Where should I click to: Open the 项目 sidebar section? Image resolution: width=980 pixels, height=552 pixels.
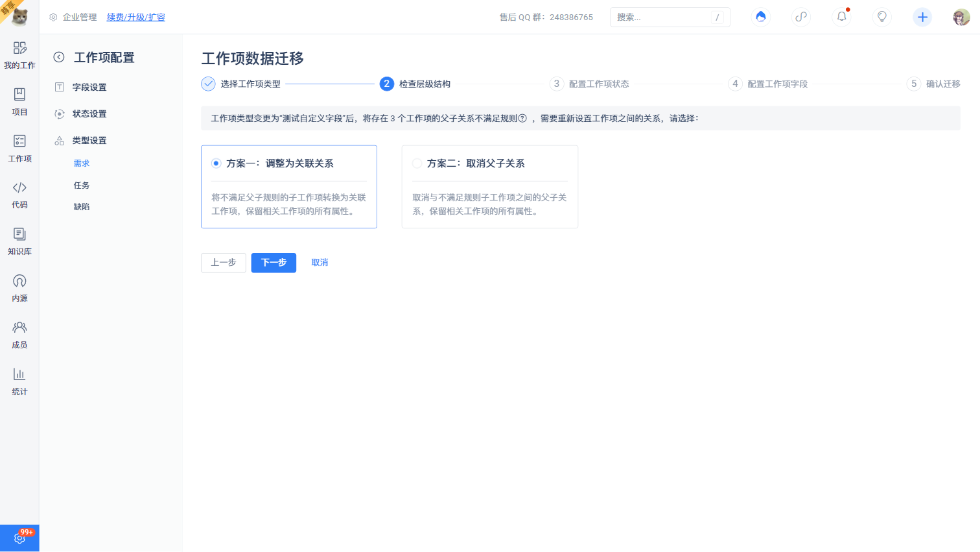[19, 102]
